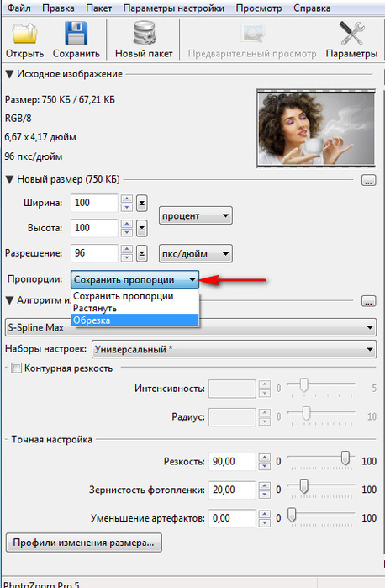This screenshot has width=385, height=588.
Task: Open Параметры tools icon
Action: click(351, 34)
